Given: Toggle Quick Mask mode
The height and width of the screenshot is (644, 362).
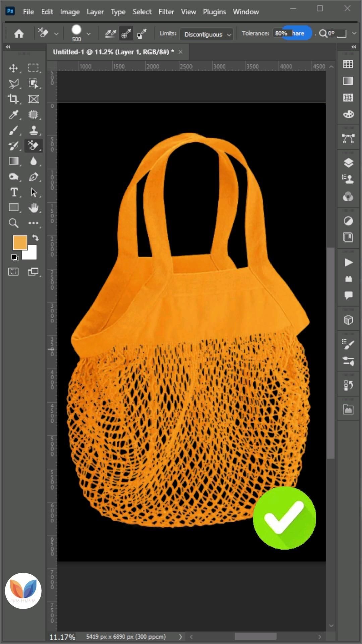Looking at the screenshot, I should coord(13,272).
